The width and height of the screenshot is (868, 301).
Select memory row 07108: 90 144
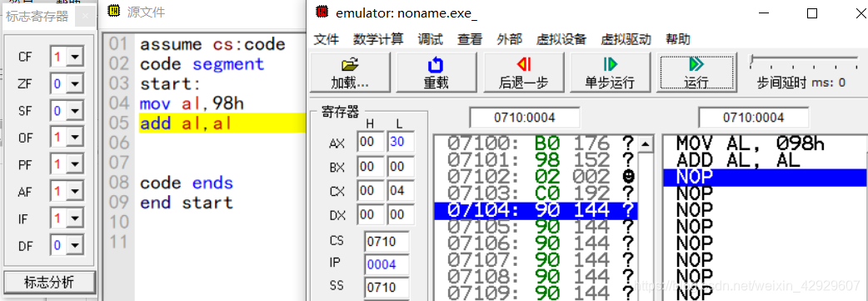[536, 277]
